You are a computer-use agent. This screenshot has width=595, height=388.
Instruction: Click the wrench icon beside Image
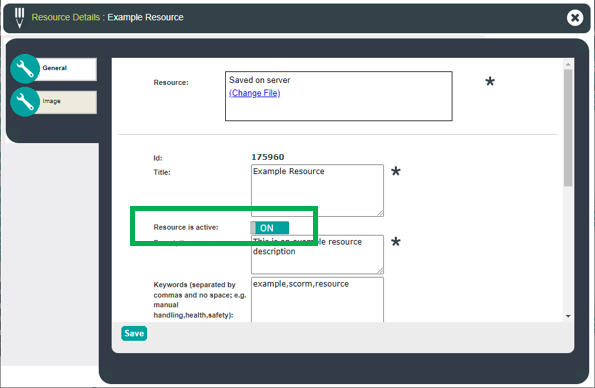[x=25, y=102]
